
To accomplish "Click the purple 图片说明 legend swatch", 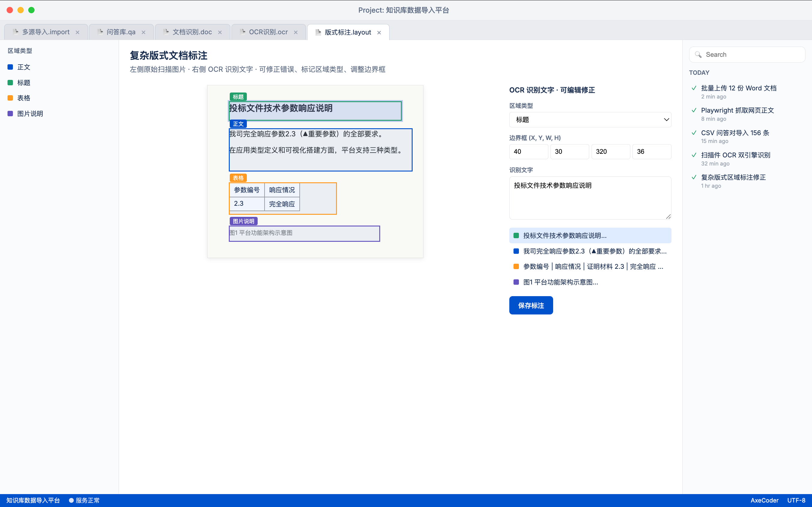I will (11, 114).
